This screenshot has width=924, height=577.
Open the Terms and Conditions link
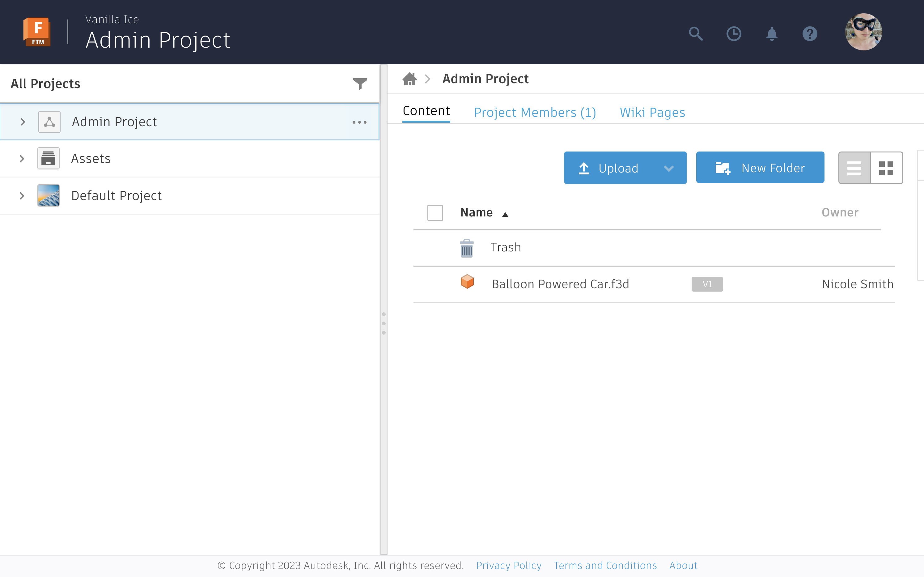click(605, 565)
